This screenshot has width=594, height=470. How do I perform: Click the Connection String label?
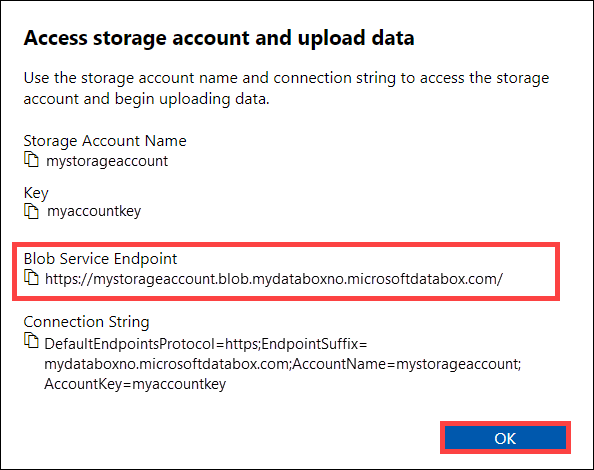[86, 322]
